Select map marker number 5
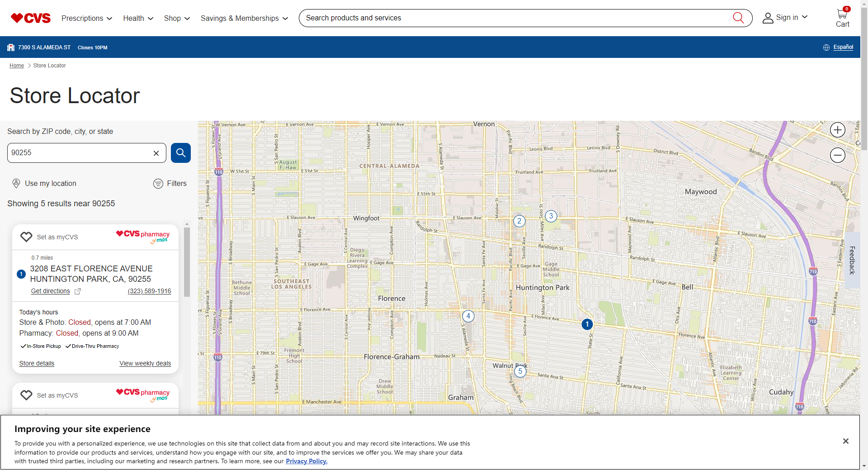Screen dimensions: 868x470 point(520,371)
